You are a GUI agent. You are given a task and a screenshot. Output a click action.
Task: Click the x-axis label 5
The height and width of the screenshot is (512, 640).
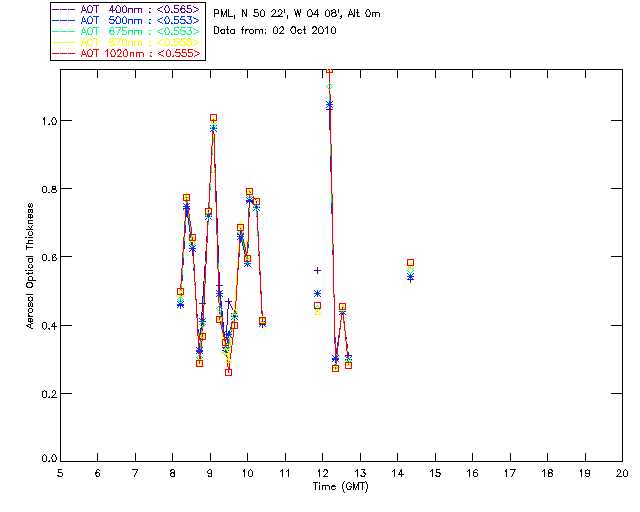pyautogui.click(x=60, y=473)
